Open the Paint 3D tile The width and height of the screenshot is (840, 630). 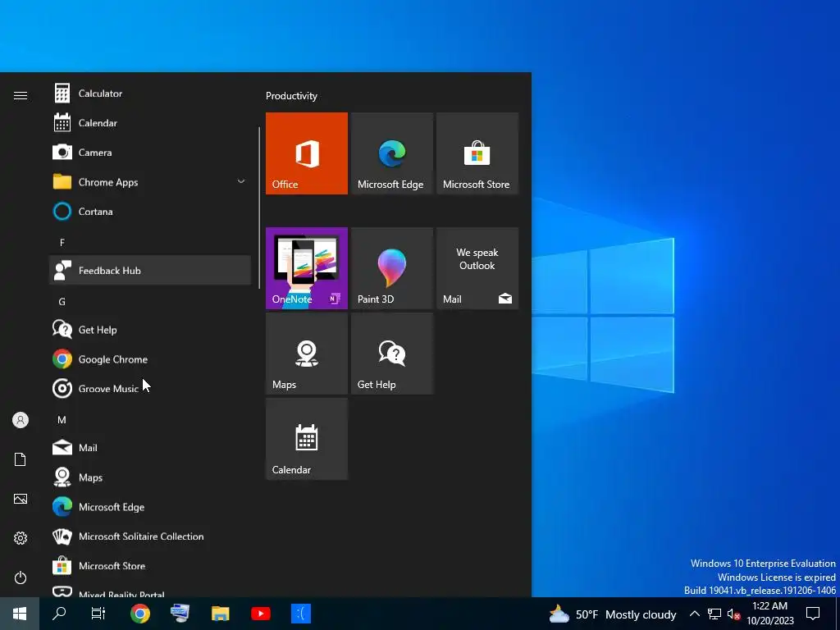coord(391,268)
